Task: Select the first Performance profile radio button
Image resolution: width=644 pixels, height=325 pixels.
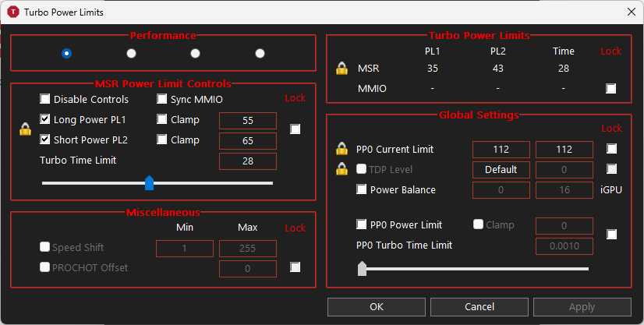Action: click(66, 53)
